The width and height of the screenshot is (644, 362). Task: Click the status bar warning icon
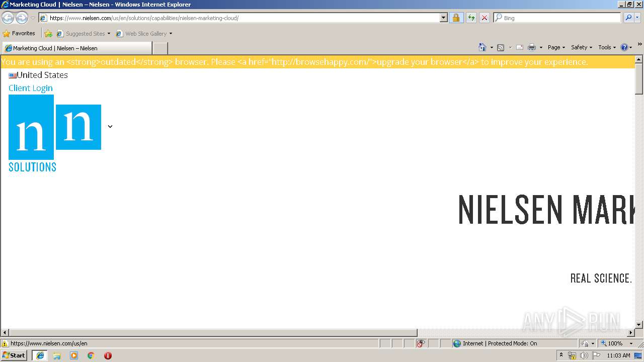tap(5, 343)
